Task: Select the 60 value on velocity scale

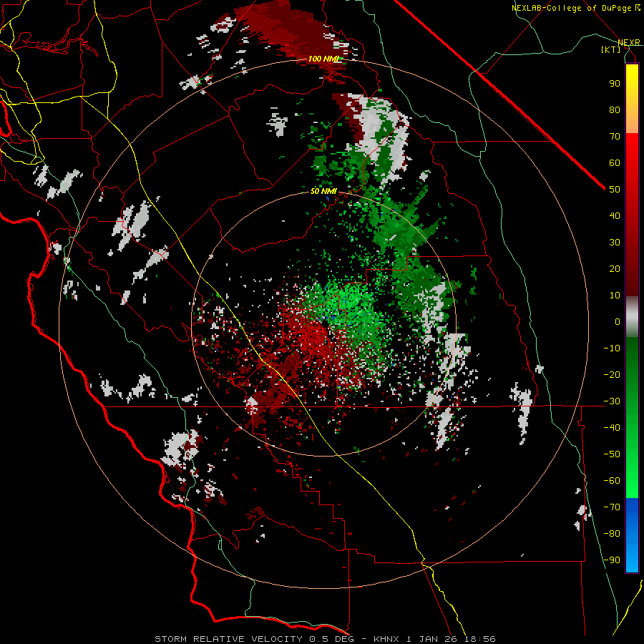Action: [x=615, y=162]
